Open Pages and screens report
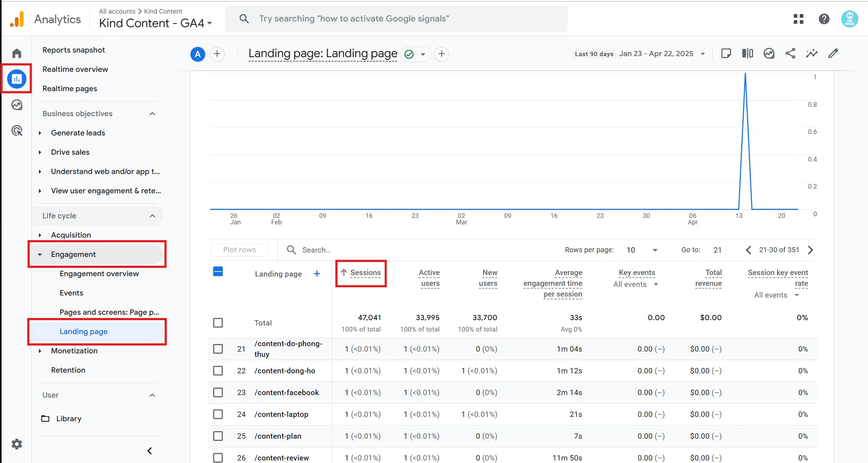Viewport: 868px width, 463px height. [x=109, y=312]
